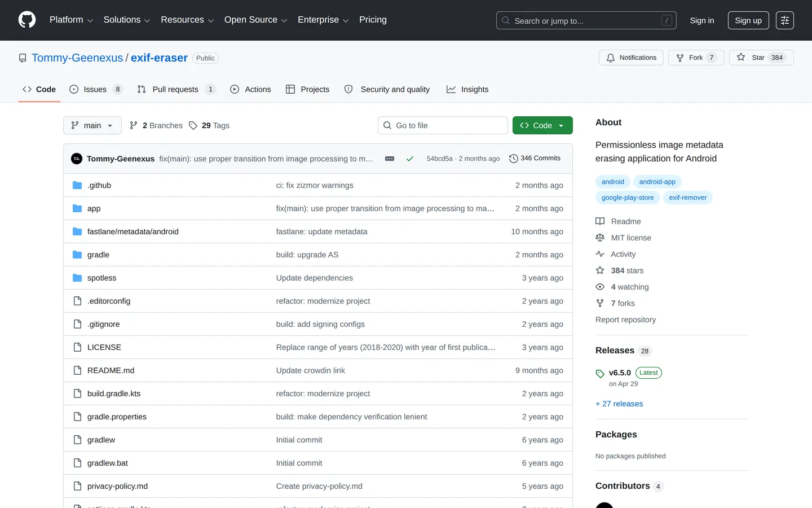Click the exif-remover topic tag
Image resolution: width=812 pixels, height=508 pixels.
pos(688,198)
